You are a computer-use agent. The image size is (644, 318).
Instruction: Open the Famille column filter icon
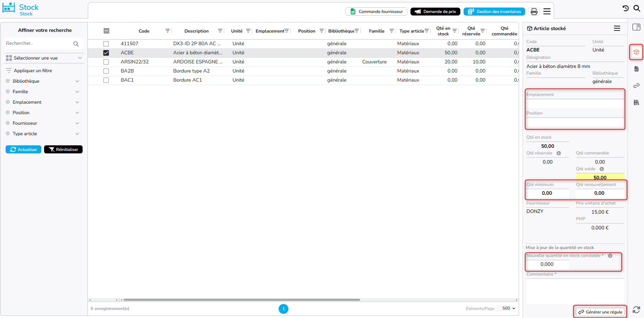[392, 31]
